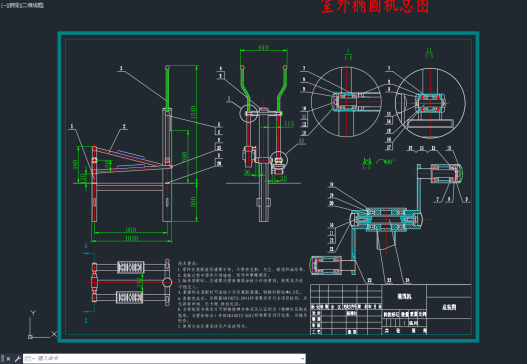This screenshot has height=364, width=527.
Task: Select the 椭圆机 title block name
Action: [x=404, y=296]
